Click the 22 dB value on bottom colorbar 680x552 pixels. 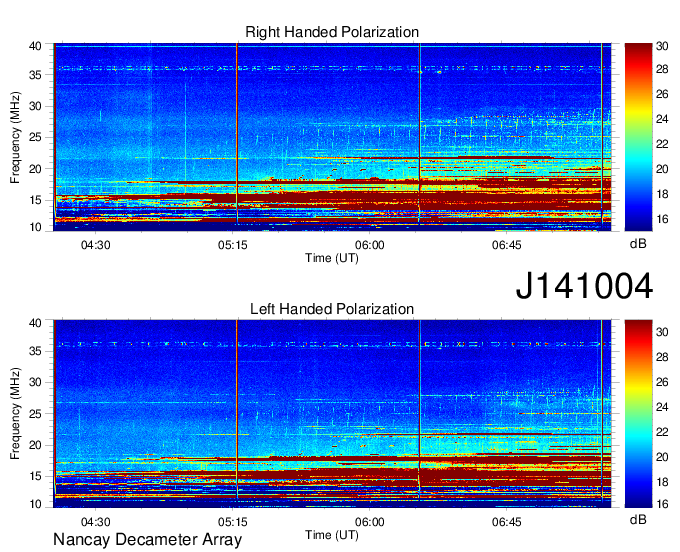(662, 432)
